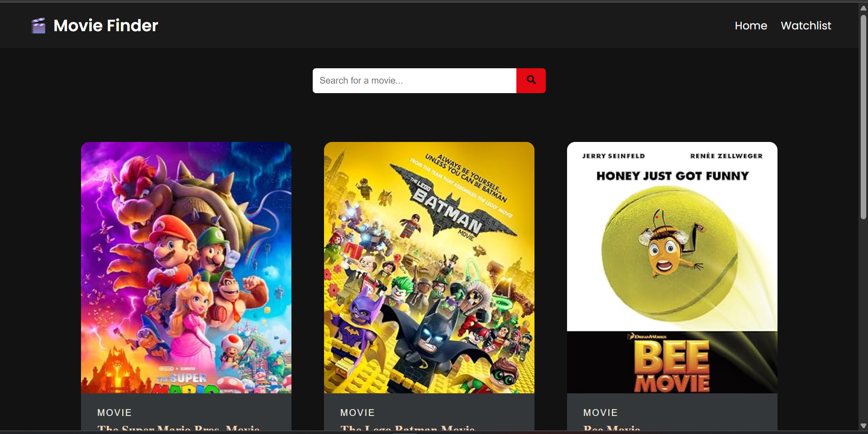The height and width of the screenshot is (434, 868).
Task: Open the Movie Finder title link
Action: click(x=105, y=26)
